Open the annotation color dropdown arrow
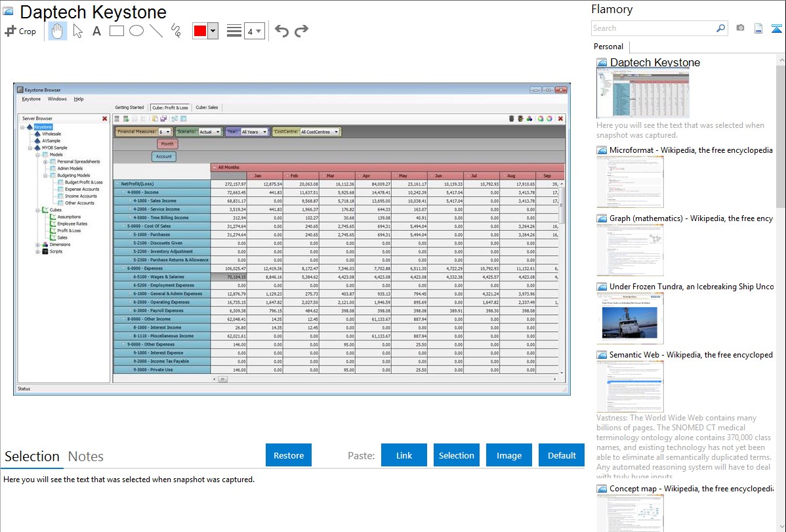 point(213,31)
